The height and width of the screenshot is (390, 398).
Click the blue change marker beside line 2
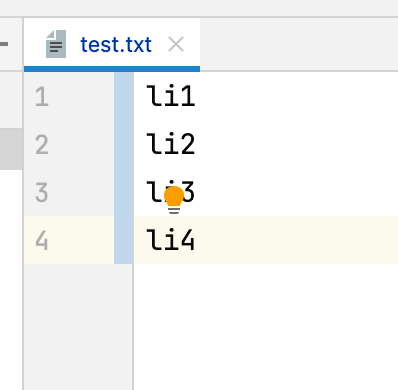123,145
